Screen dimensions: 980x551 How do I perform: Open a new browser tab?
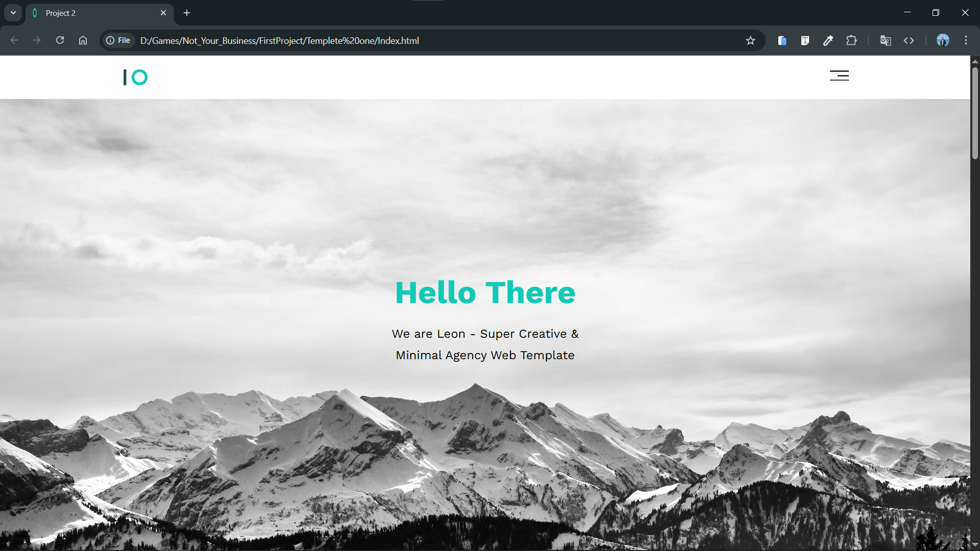(187, 13)
